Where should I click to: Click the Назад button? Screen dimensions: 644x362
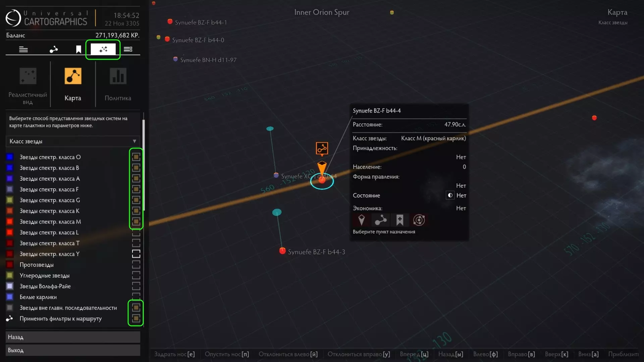73,337
